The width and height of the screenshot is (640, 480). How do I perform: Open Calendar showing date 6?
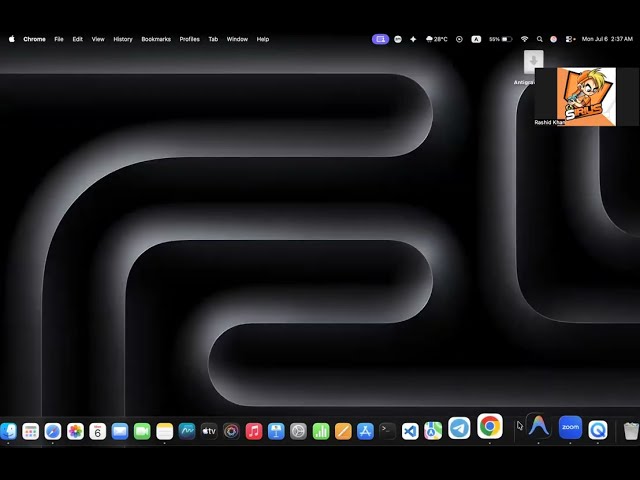point(98,431)
